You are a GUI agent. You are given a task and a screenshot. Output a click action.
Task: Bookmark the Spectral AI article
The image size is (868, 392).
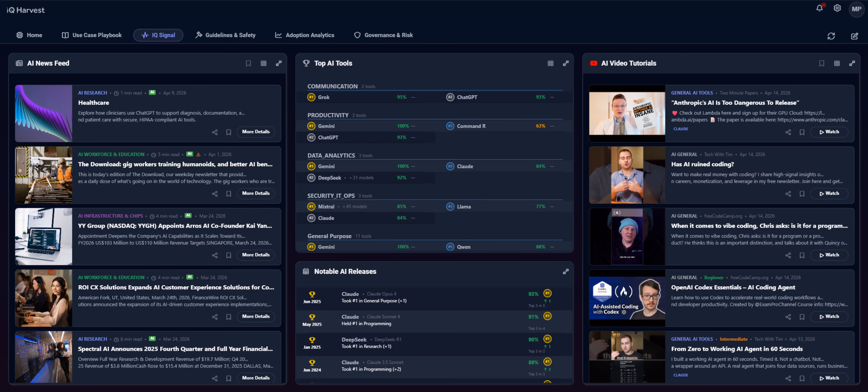(x=229, y=379)
